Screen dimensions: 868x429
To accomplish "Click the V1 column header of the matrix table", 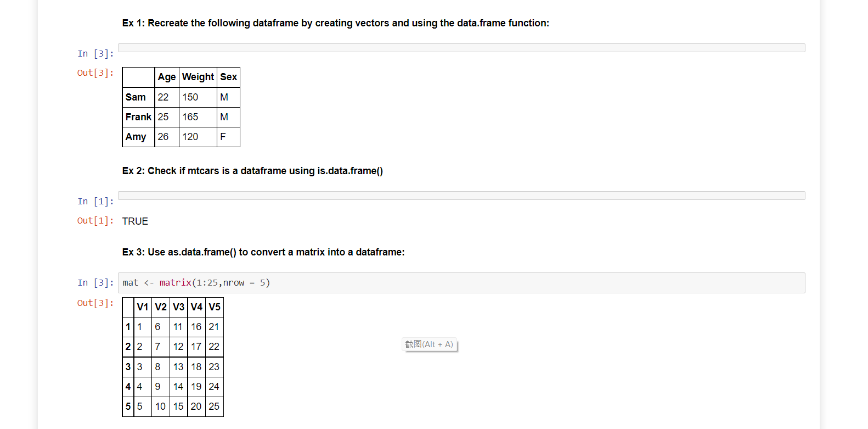I will [x=143, y=307].
